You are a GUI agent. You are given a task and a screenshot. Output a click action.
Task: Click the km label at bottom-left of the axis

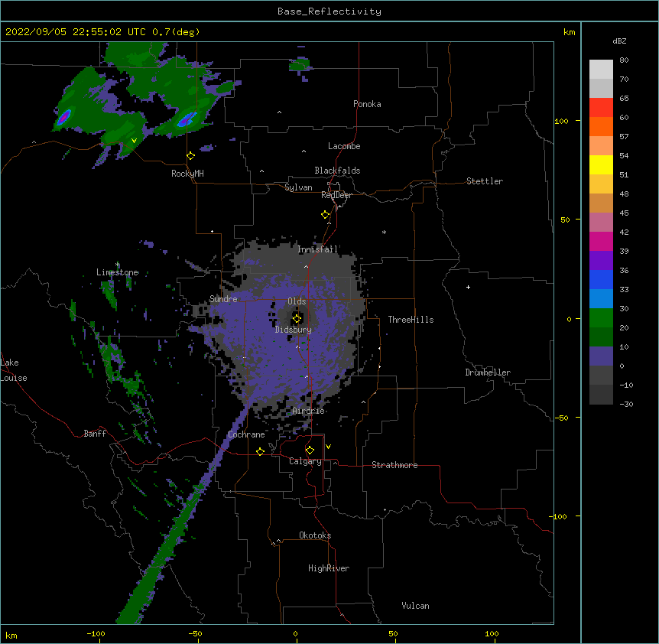11,636
